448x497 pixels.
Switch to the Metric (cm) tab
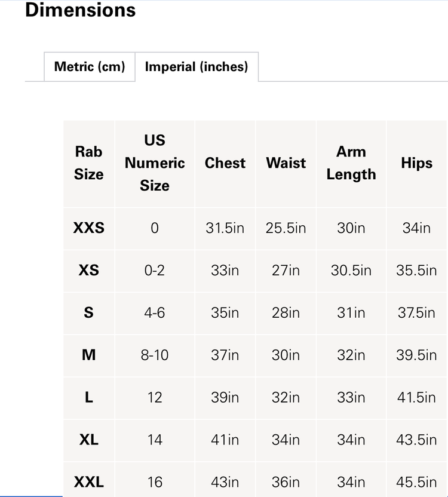click(x=89, y=67)
